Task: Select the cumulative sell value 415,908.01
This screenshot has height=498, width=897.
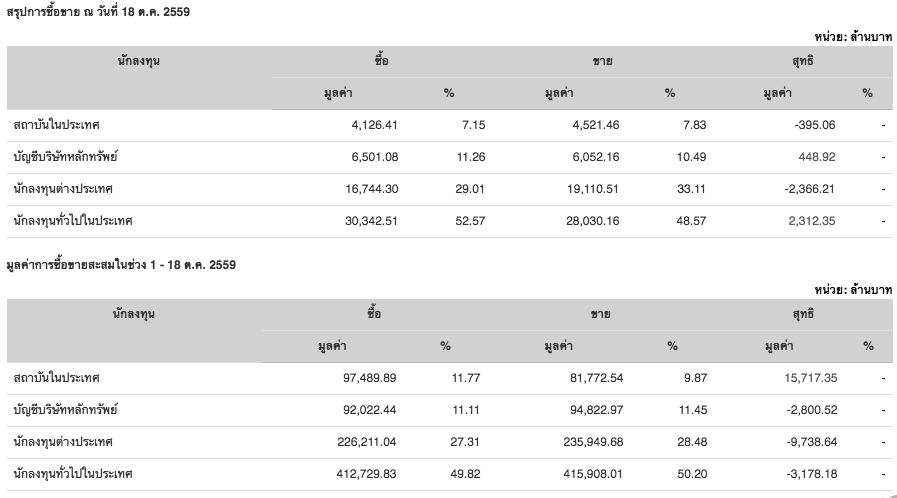Action: pyautogui.click(x=593, y=474)
